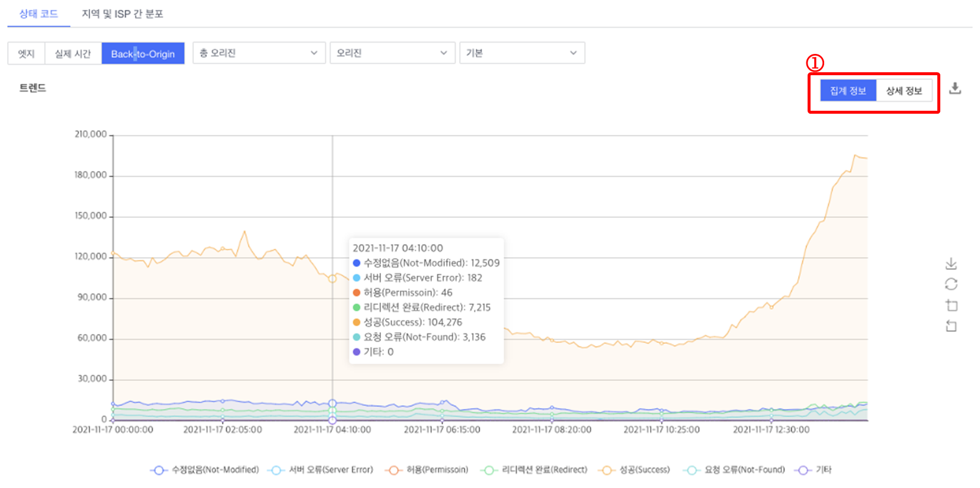Switch to the 상태 코드 tab
This screenshot has width=980, height=488.
tap(39, 14)
